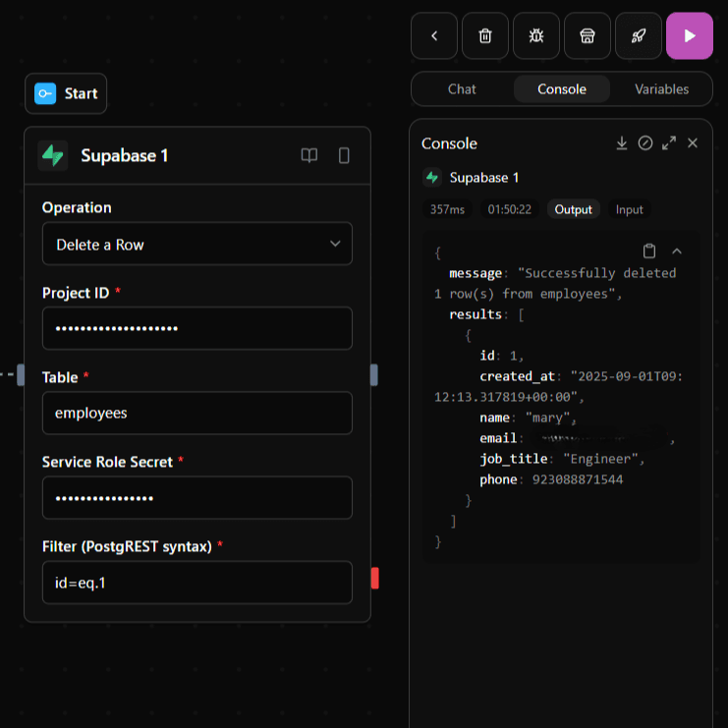Expand the console panel to fullscreen
The height and width of the screenshot is (728, 728).
point(669,143)
